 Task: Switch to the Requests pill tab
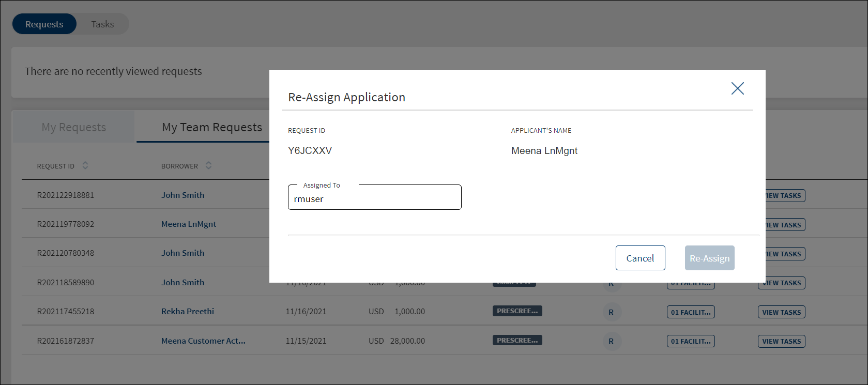tap(44, 24)
